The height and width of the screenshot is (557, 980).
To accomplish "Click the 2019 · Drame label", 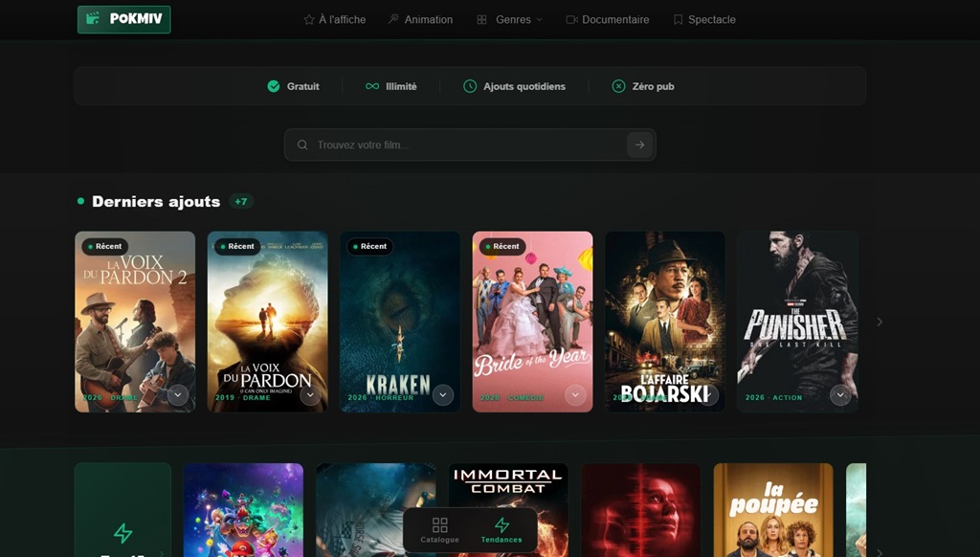I will click(243, 397).
